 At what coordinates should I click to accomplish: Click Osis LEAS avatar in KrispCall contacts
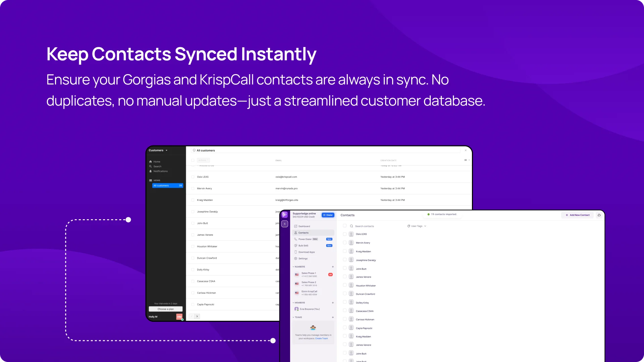[x=351, y=234]
